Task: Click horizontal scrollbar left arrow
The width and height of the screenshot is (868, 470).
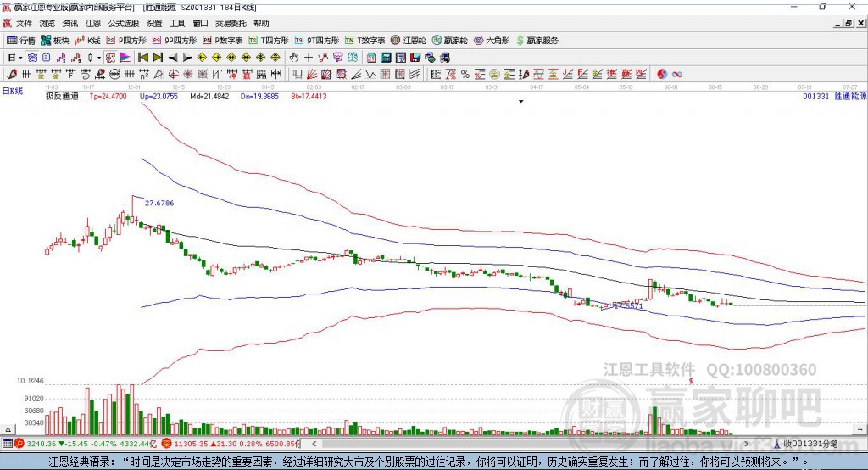Action: point(314,444)
